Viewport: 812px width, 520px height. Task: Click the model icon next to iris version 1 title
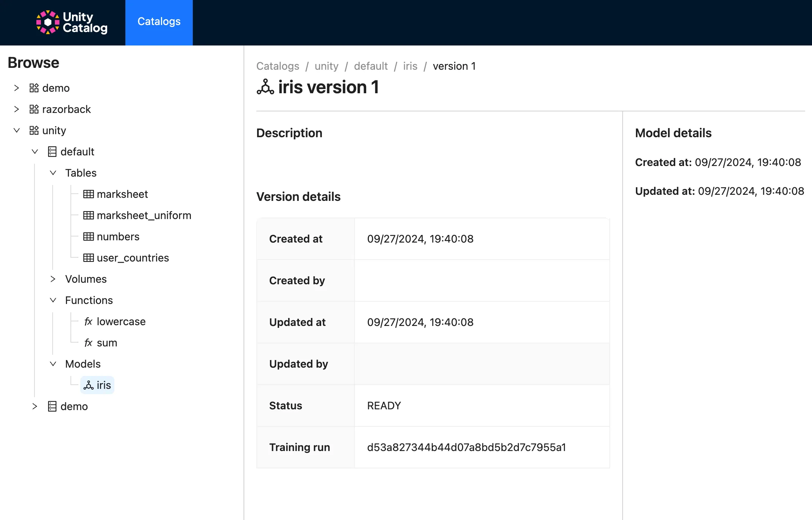pos(265,87)
